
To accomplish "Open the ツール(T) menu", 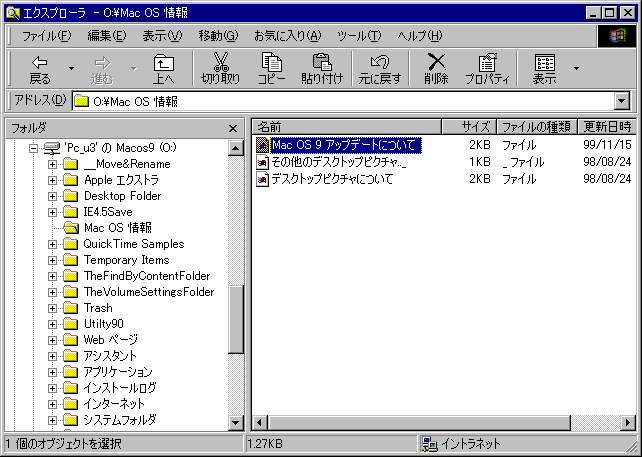I will click(x=359, y=36).
